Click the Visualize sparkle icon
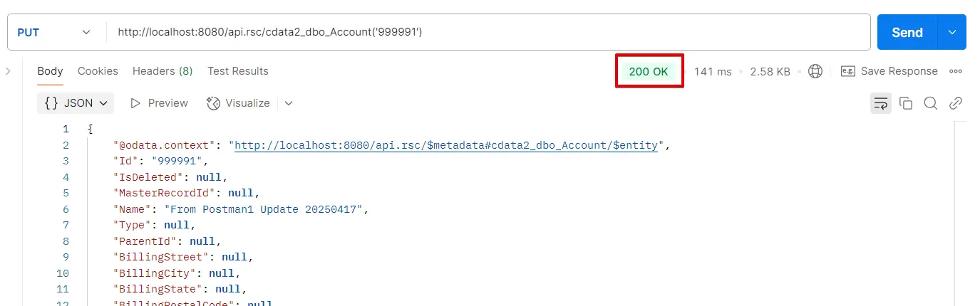The width and height of the screenshot is (980, 306). click(x=213, y=103)
